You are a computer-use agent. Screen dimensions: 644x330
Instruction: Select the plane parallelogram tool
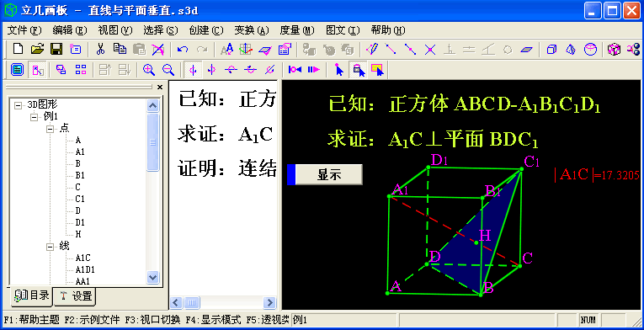pyautogui.click(x=526, y=50)
